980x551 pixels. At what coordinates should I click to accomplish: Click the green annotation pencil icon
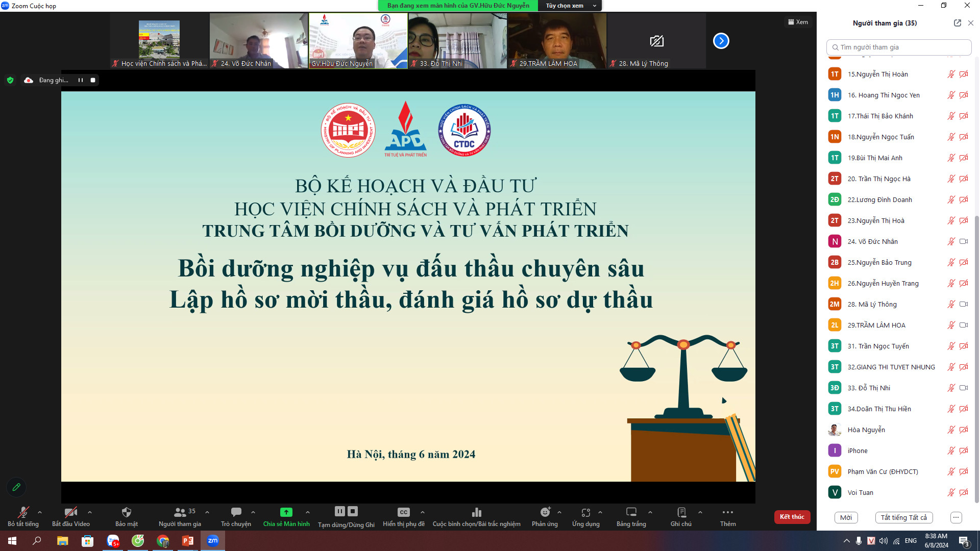(16, 487)
